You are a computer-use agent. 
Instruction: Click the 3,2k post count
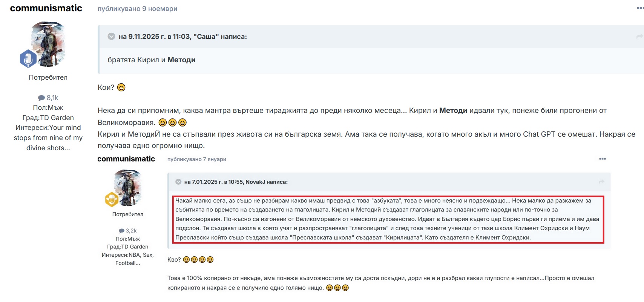[x=131, y=231]
